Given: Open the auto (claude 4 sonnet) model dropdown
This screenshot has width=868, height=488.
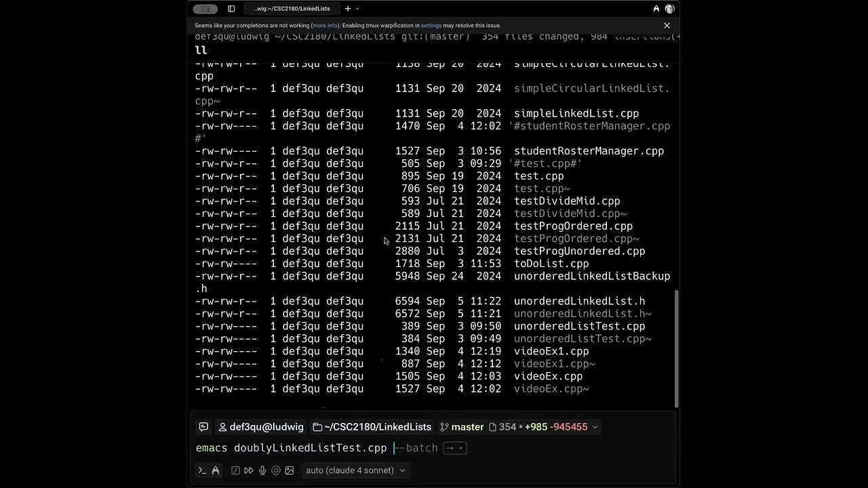Looking at the screenshot, I should click(x=355, y=470).
